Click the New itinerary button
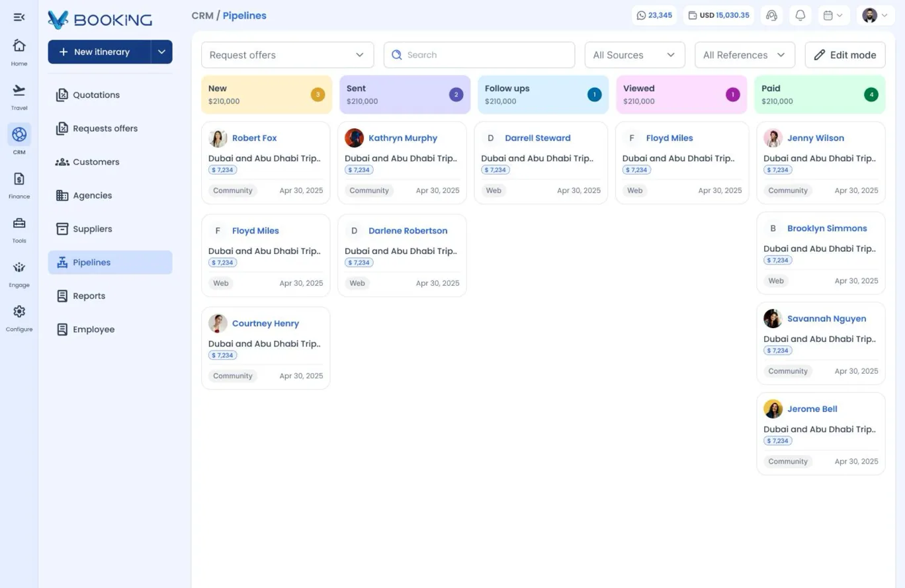The image size is (905, 588). coord(99,52)
